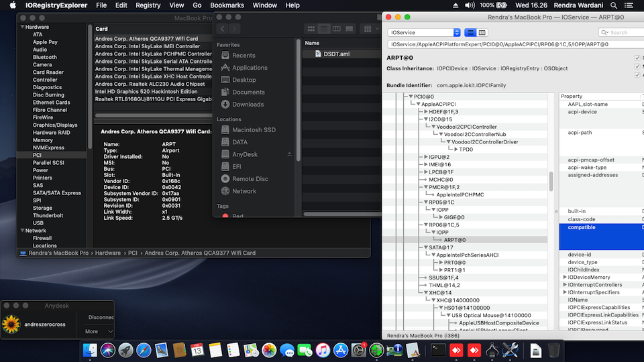Screen dimensions: 644x362
Task: Switch Finder to icon view
Action: 311,29
